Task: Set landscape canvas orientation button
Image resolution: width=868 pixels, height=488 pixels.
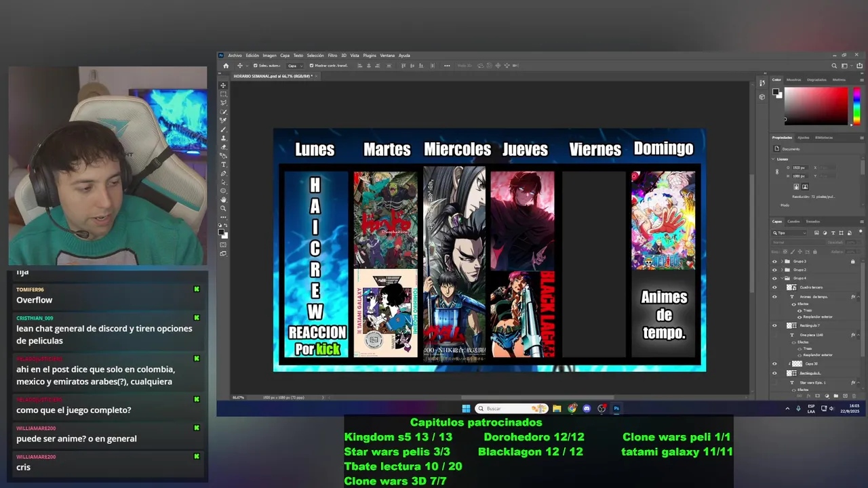Action: coord(805,186)
